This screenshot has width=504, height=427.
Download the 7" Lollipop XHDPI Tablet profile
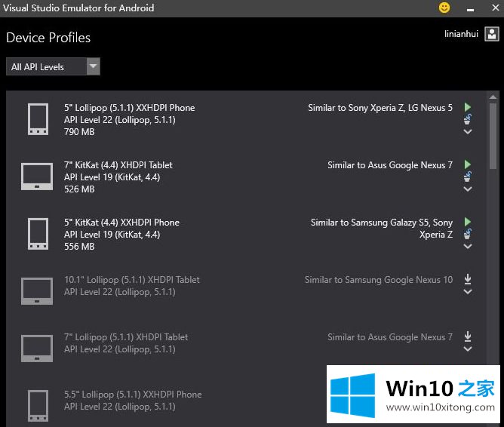click(468, 336)
